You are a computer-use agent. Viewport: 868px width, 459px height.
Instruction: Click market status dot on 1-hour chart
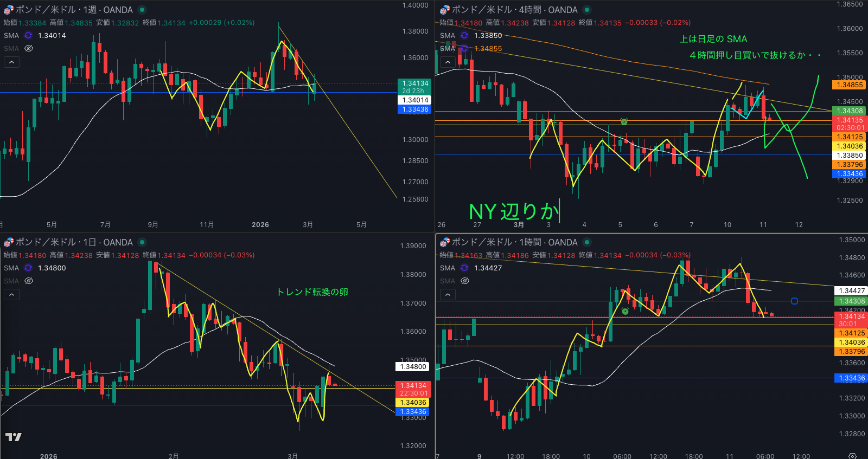tap(587, 242)
